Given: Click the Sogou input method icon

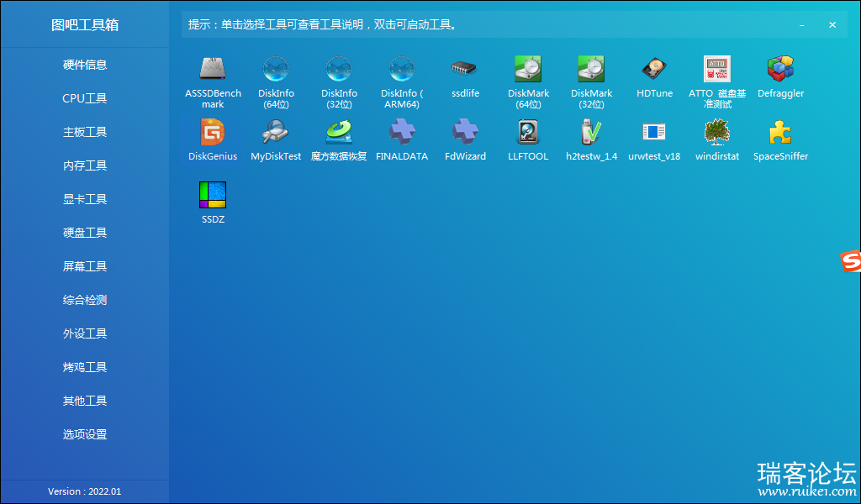Looking at the screenshot, I should (851, 261).
